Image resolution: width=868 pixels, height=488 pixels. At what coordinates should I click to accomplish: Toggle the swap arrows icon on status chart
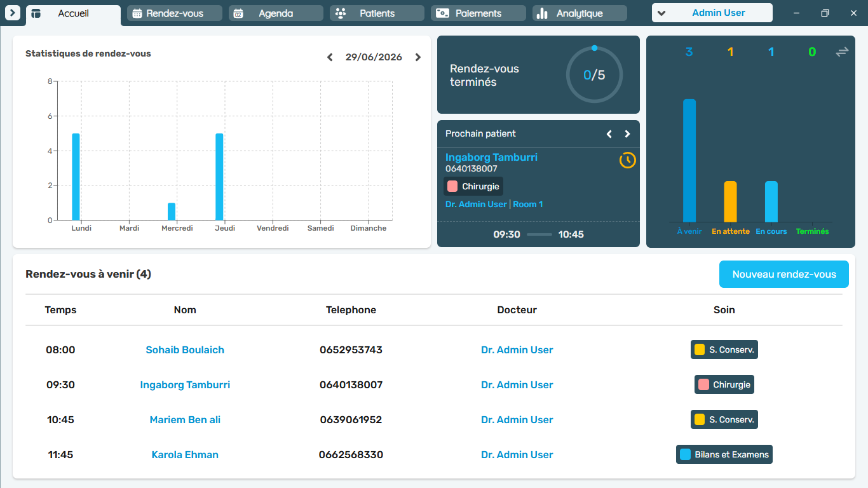coord(842,52)
